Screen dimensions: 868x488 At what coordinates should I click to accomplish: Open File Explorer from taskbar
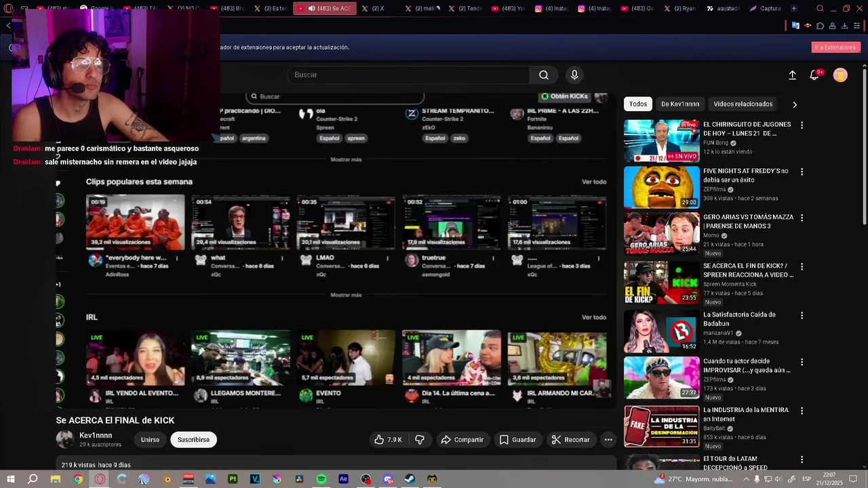pos(56,479)
